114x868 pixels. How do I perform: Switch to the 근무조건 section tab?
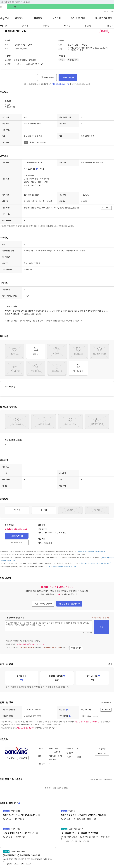click(25, 26)
